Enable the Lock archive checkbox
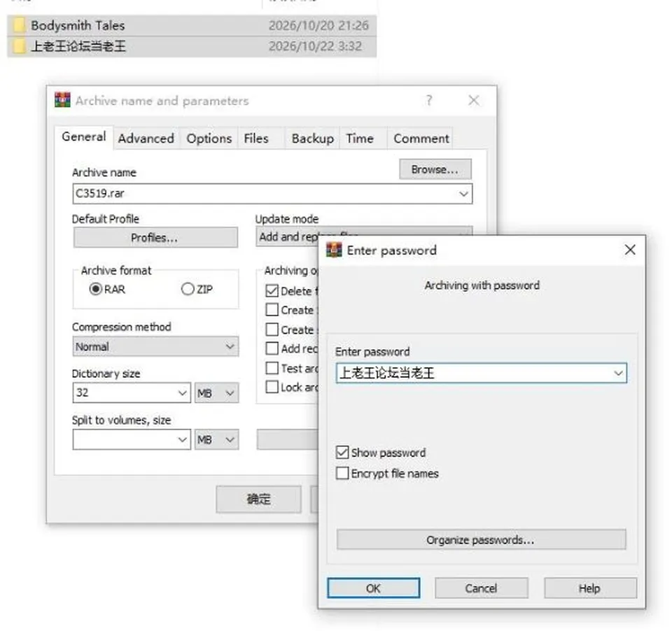Viewport: 672px width, 631px height. coord(272,387)
